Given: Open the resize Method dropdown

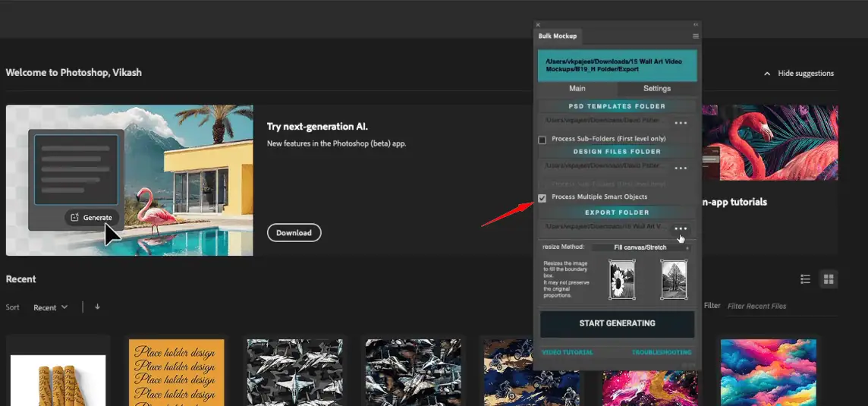Looking at the screenshot, I should pyautogui.click(x=640, y=247).
